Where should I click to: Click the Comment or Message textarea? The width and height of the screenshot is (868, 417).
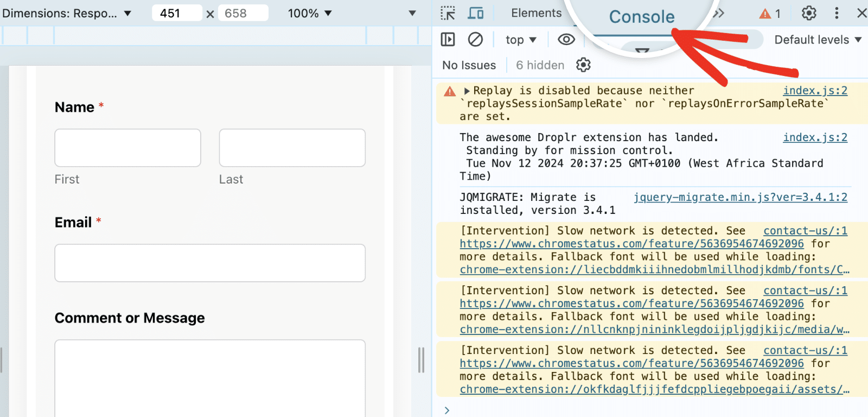(x=210, y=378)
